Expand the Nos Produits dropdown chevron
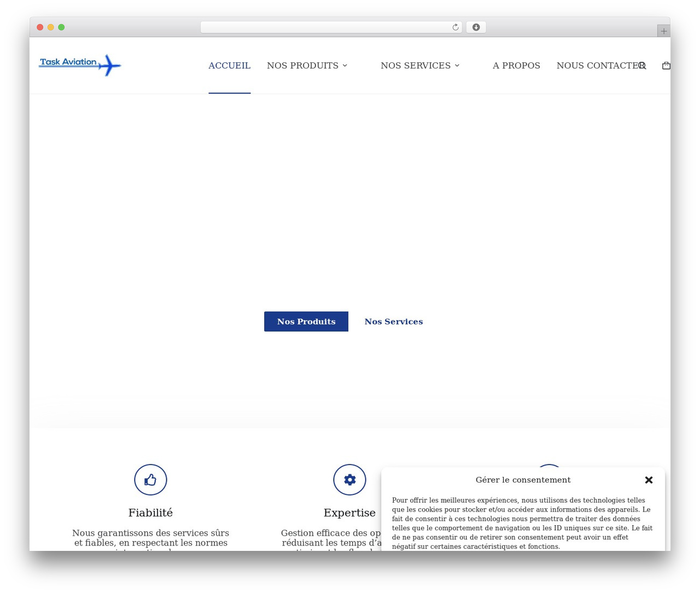700x593 pixels. 345,66
